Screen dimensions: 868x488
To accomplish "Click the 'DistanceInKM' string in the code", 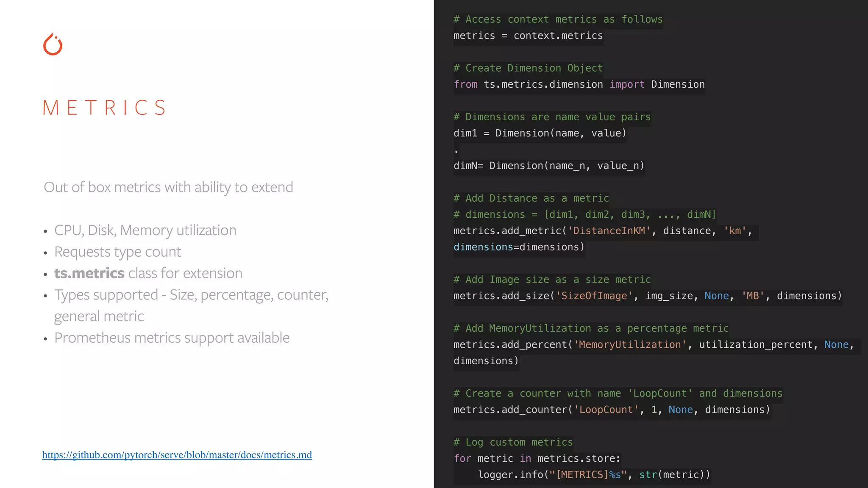I will pos(609,231).
